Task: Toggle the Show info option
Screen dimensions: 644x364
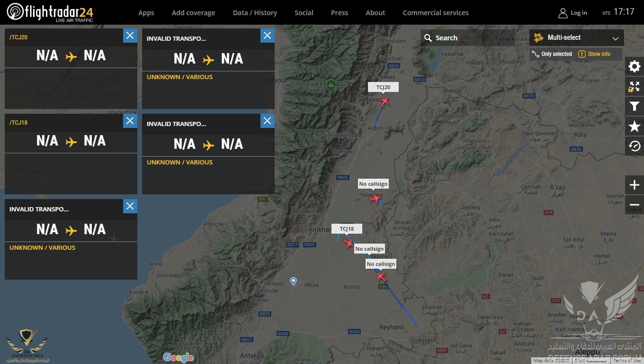Action: [594, 54]
